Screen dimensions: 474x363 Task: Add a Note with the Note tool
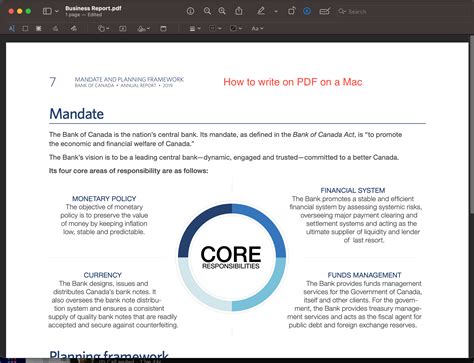(x=163, y=29)
